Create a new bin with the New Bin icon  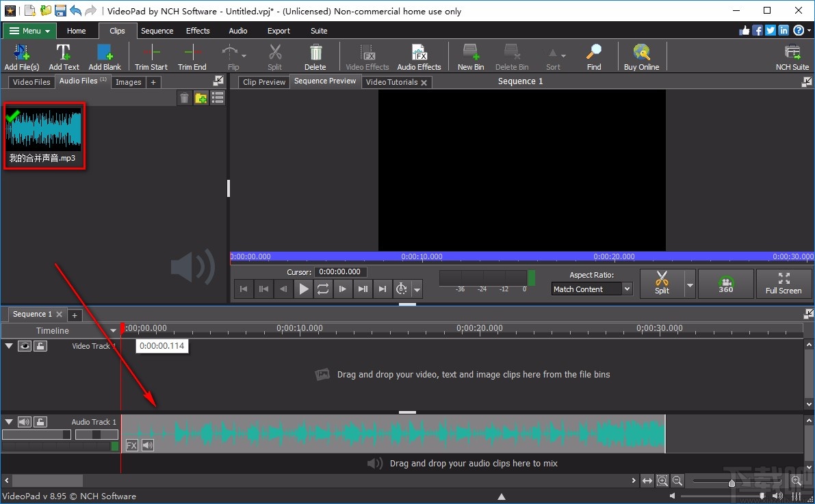point(470,56)
